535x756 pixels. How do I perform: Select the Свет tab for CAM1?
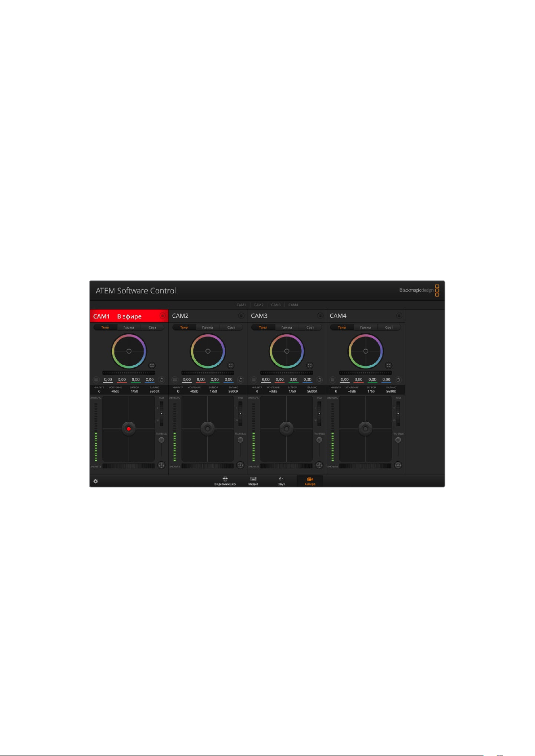[x=153, y=328]
